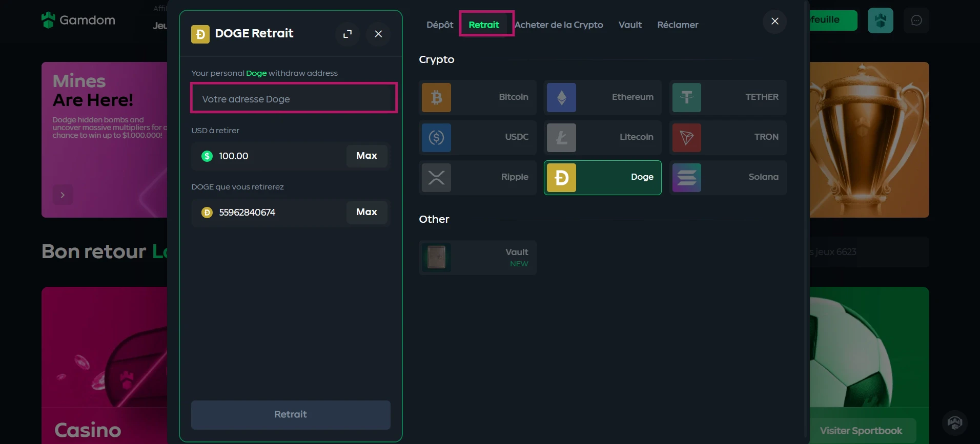Open the Vault option under Other
This screenshot has height=444, width=980.
tap(477, 257)
